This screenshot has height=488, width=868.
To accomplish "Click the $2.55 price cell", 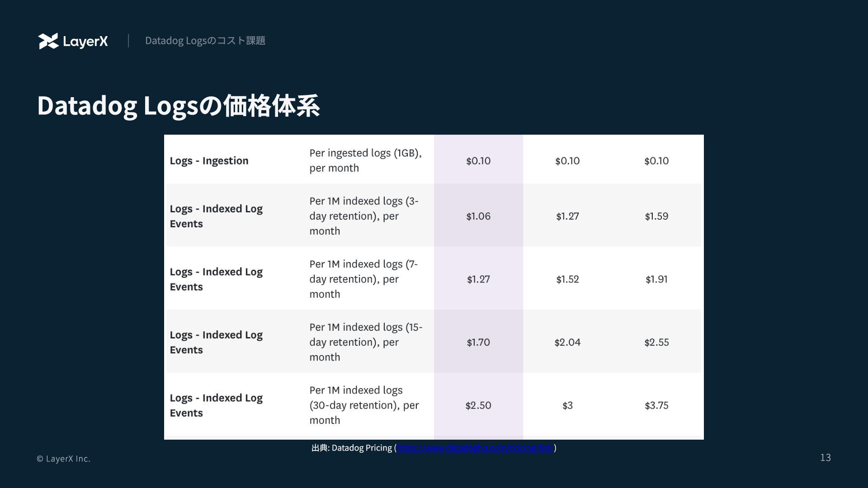I will [x=656, y=342].
